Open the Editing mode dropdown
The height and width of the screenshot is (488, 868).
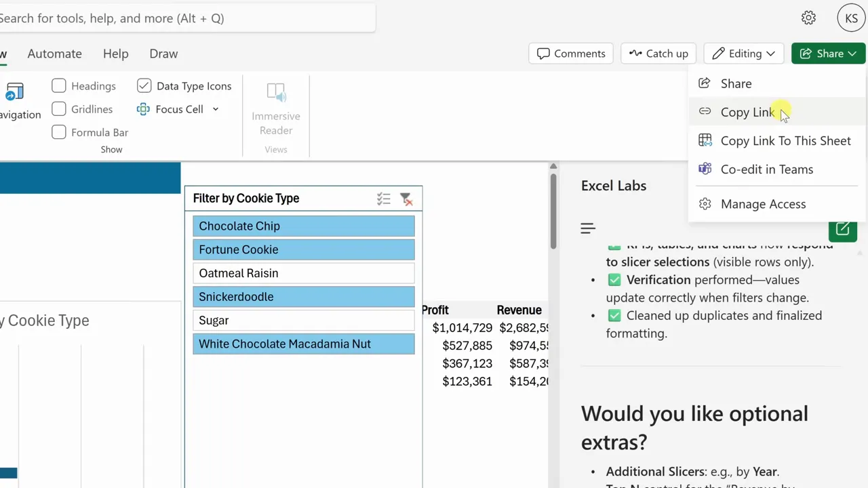click(744, 54)
